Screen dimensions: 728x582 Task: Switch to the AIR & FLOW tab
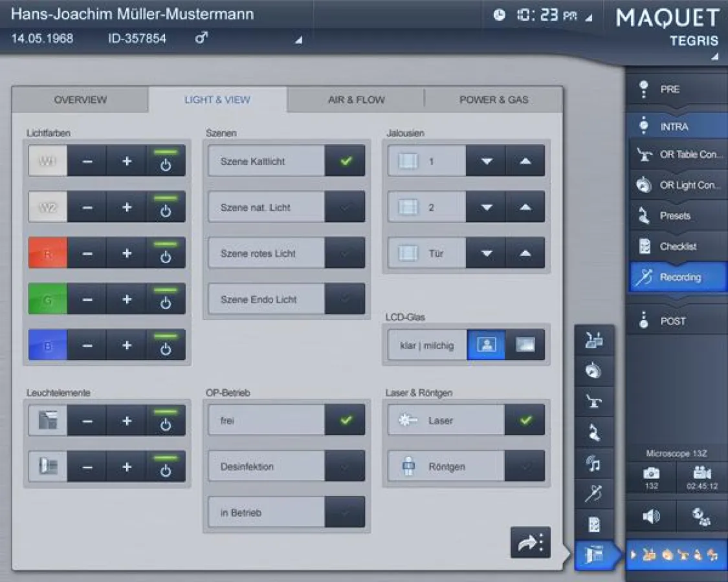coord(355,99)
